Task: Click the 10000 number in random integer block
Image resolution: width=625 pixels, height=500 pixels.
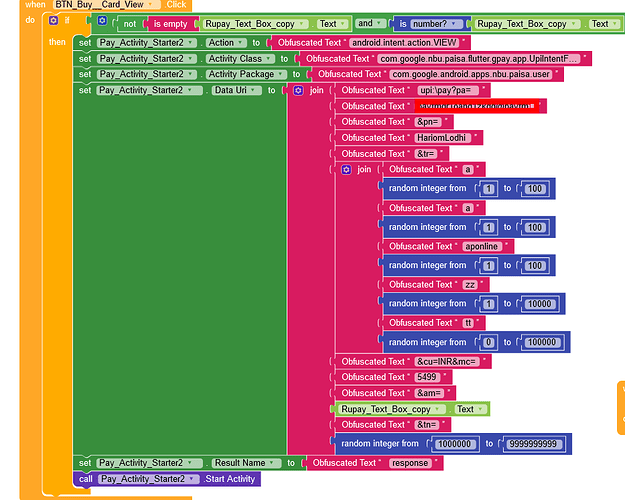Action: 541,303
